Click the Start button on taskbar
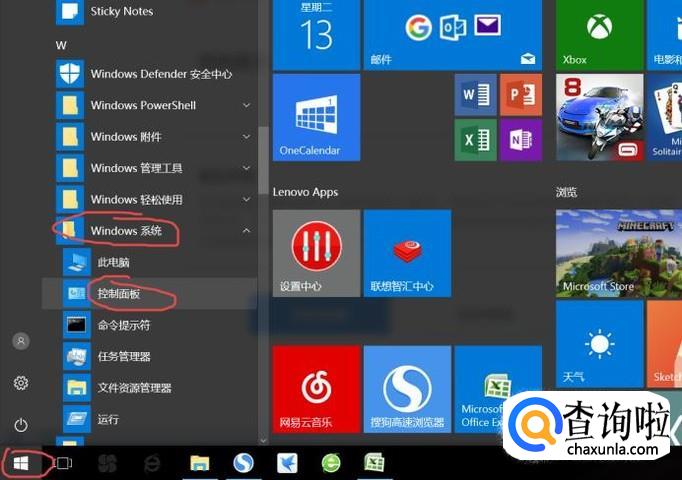The height and width of the screenshot is (480, 682). tap(21, 463)
